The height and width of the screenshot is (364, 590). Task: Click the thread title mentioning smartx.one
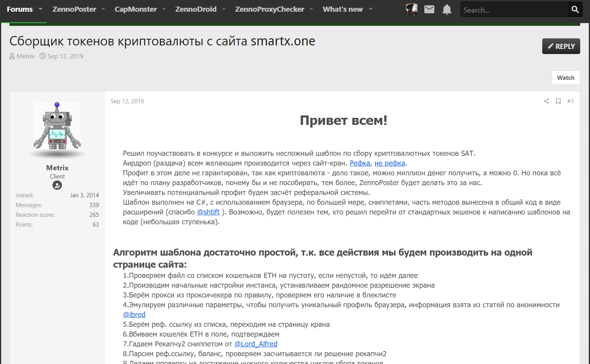162,41
